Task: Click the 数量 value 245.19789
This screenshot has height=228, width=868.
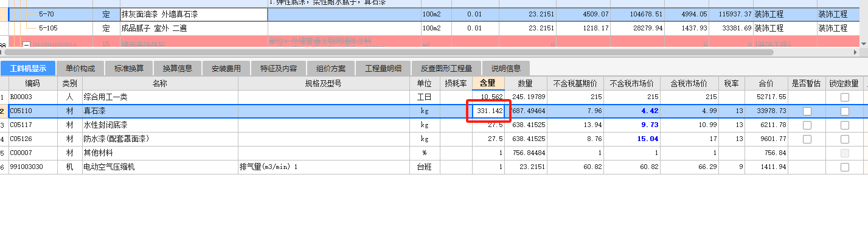Action: click(x=528, y=97)
